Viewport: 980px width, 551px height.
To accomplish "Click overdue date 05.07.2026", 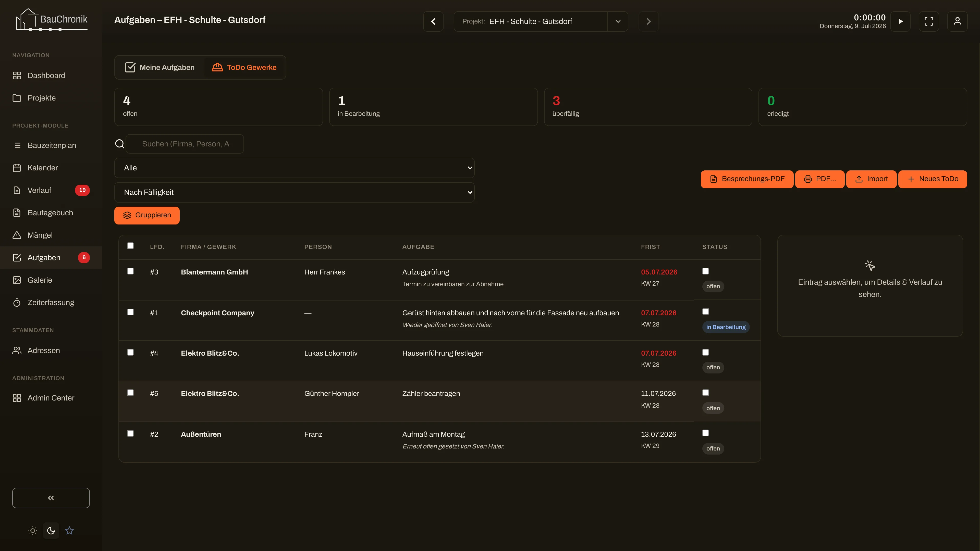I will coord(659,272).
